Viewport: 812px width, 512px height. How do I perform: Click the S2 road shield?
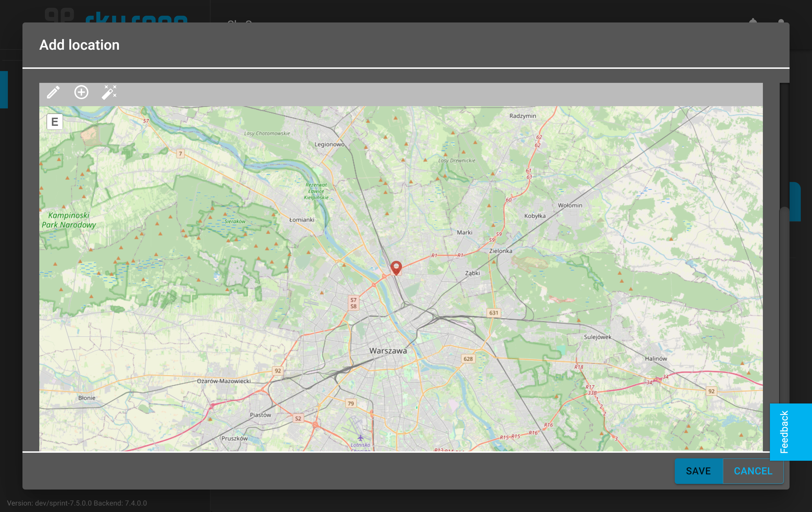298,418
